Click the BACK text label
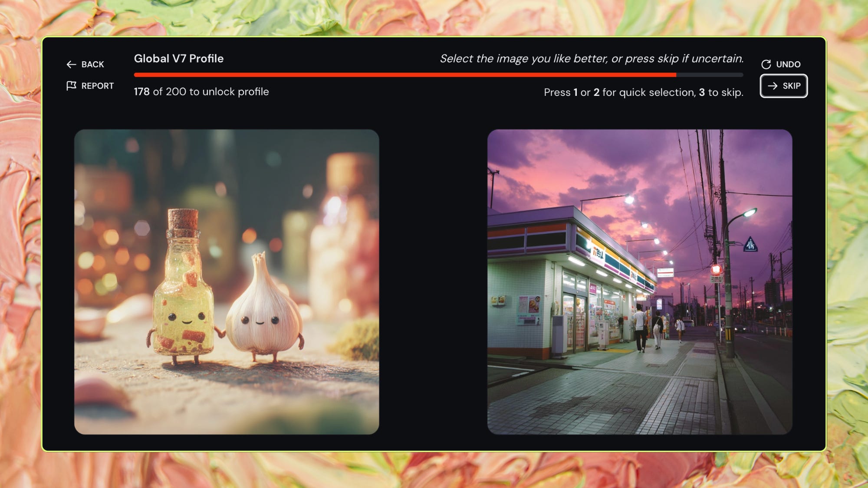Screen dimensions: 868x488 click(x=92, y=65)
